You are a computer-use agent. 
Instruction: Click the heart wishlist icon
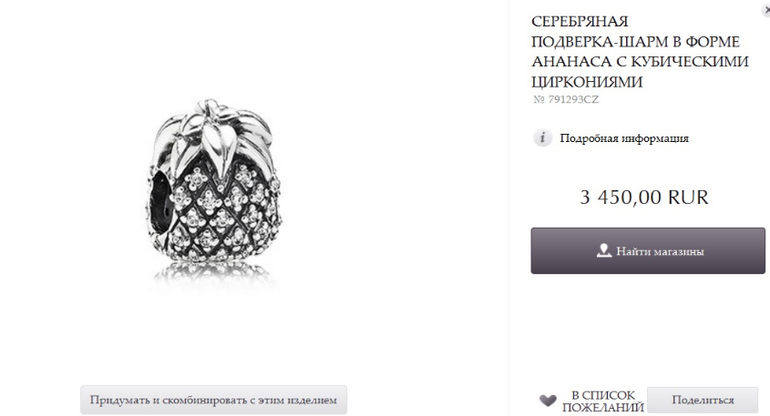coord(548,400)
